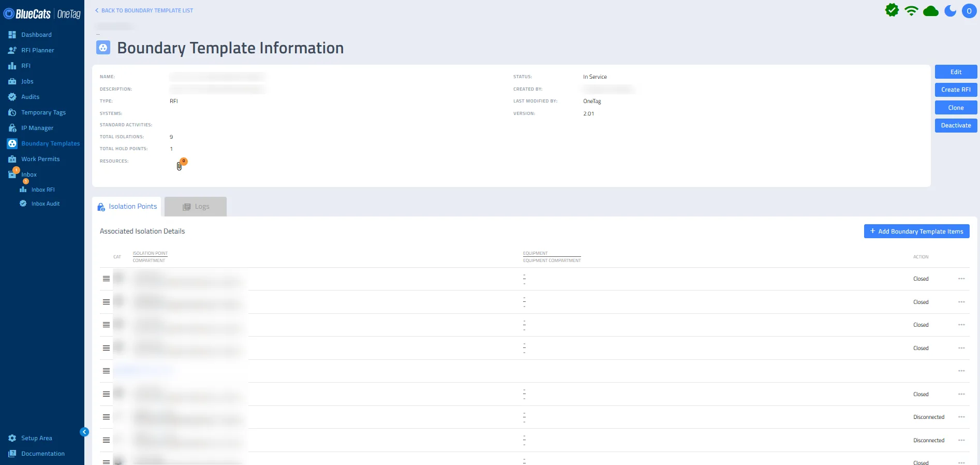Screen dimensions: 980x465
Task: Grab the drag handle of the first isolation row
Action: click(106, 279)
